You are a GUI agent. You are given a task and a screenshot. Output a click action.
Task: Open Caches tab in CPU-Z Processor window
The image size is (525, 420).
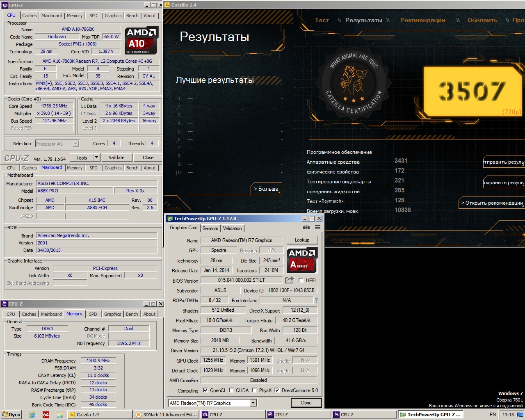click(x=29, y=16)
